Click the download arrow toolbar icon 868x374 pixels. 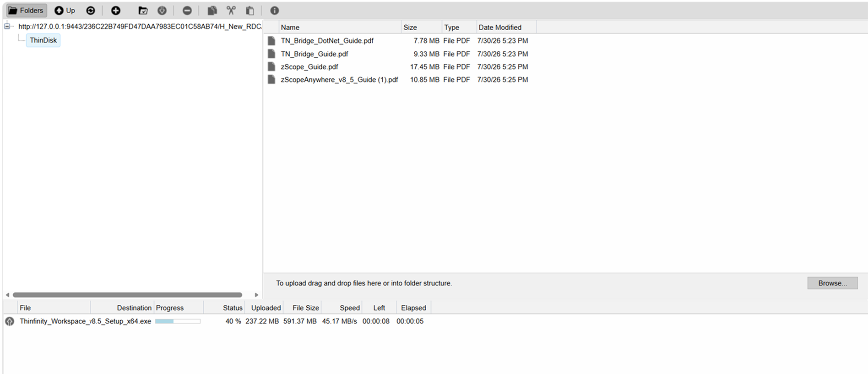tap(162, 11)
